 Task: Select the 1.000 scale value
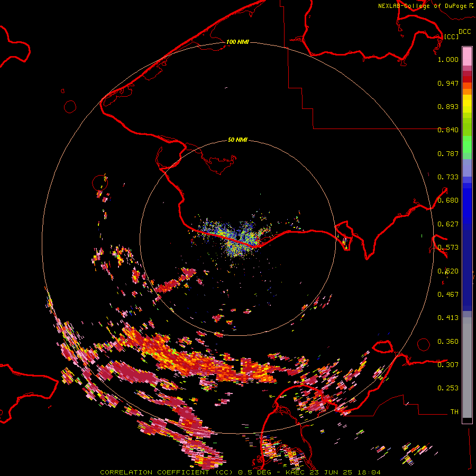448,59
